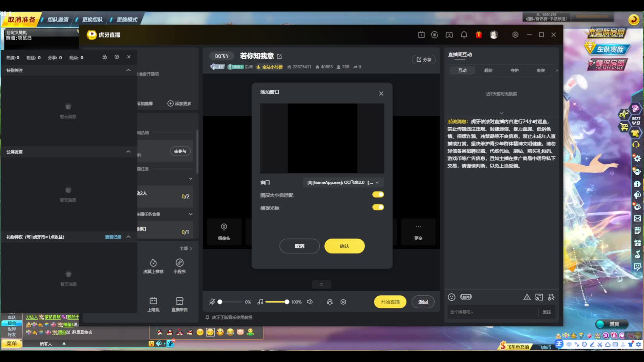The height and width of the screenshot is (362, 644).
Task: Collapse the 公屏发言 section
Action: coord(128,152)
